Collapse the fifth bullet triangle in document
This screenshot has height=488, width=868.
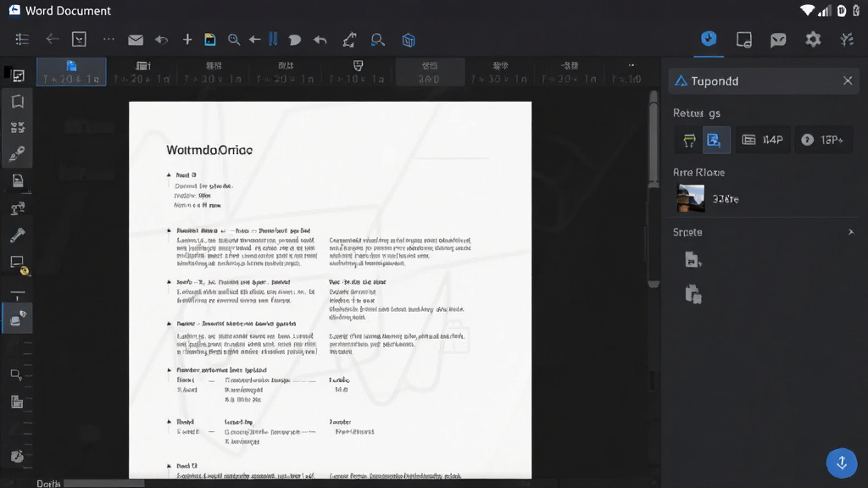click(x=169, y=369)
